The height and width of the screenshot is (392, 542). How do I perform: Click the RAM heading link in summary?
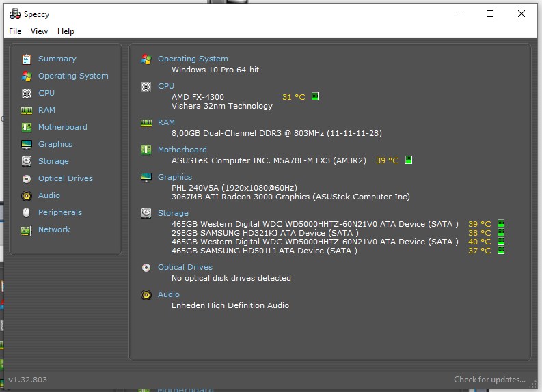pyautogui.click(x=166, y=122)
